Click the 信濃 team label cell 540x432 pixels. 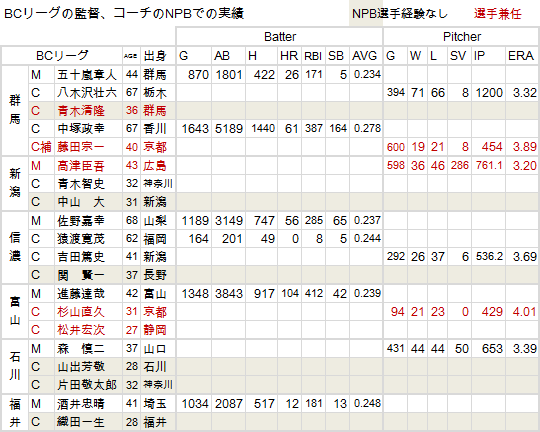click(15, 248)
